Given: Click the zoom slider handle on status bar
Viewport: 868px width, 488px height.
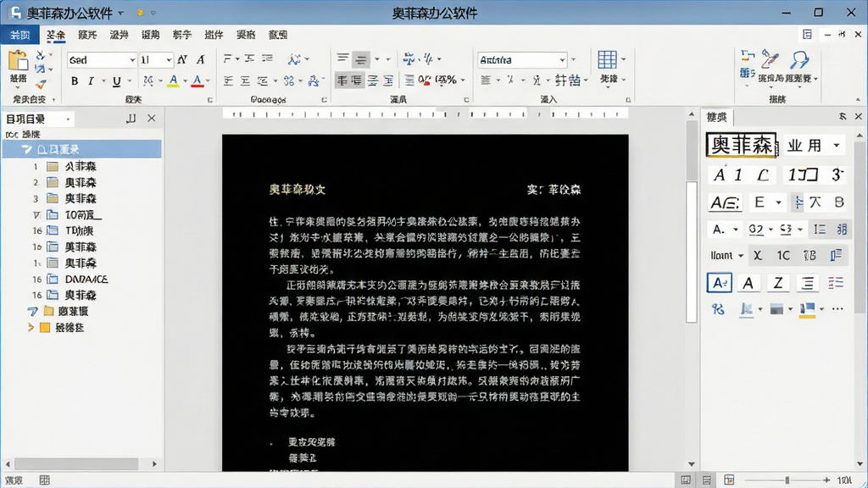Looking at the screenshot, I should [787, 480].
